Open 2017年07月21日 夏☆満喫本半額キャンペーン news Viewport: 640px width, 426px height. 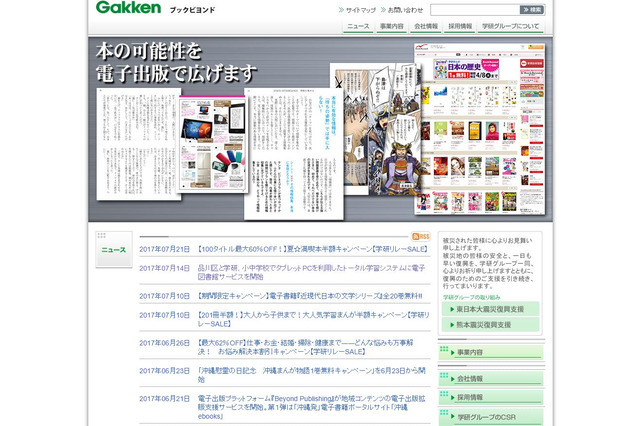312,249
